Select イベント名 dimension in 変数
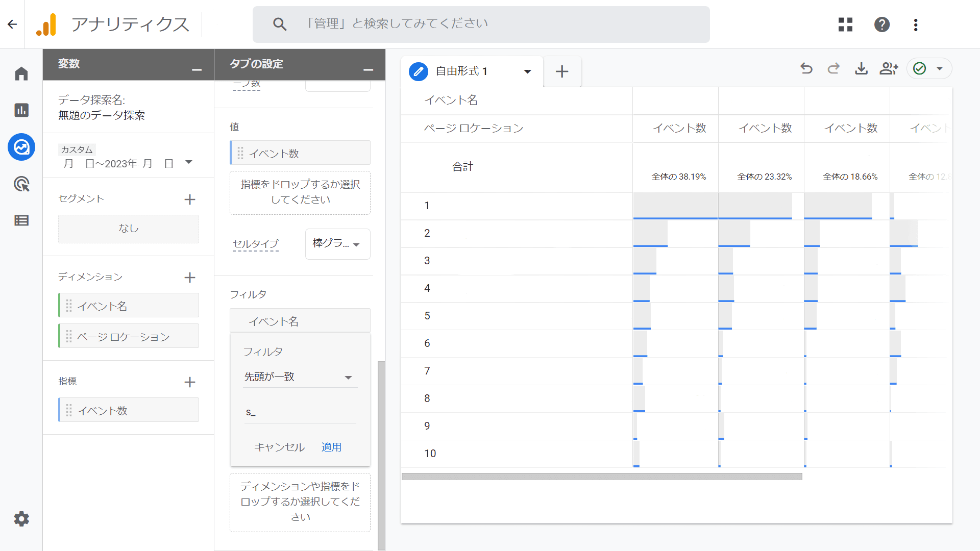 pos(129,306)
